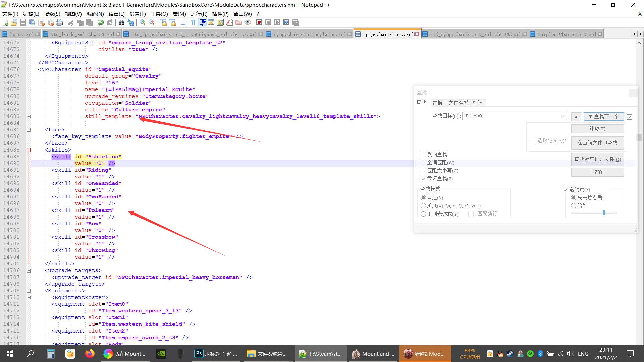Toggle file monitoring eye icon
Image resolution: width=644 pixels, height=362 pixels.
(248, 22)
